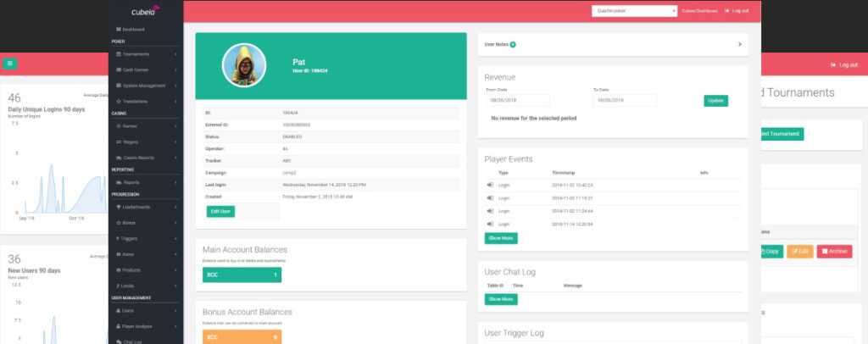Click the green hamburger menu in left window
868x344 pixels.
9,64
